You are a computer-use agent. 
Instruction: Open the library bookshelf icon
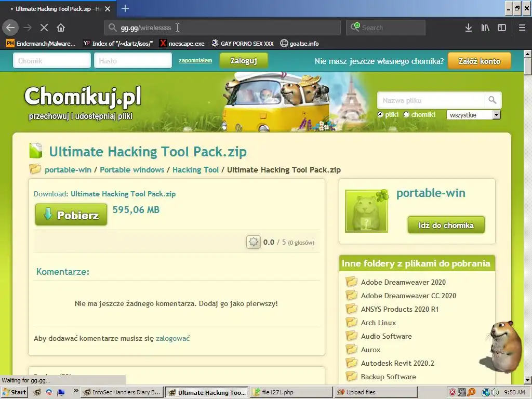tap(485, 28)
